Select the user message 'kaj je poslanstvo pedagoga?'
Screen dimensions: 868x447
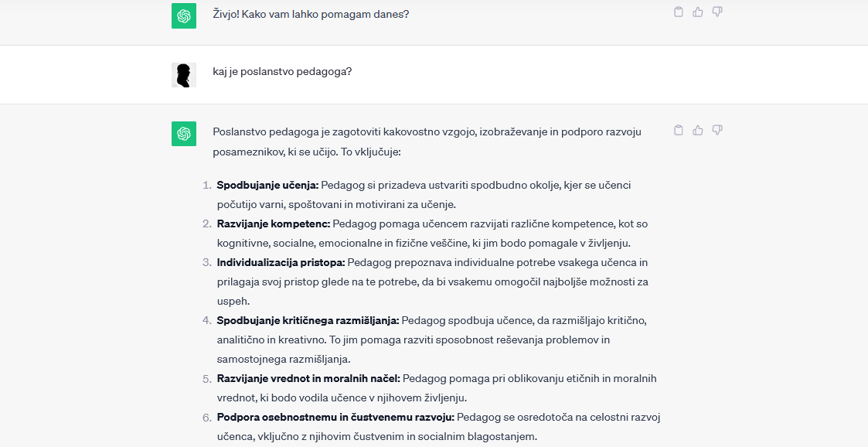(x=282, y=71)
